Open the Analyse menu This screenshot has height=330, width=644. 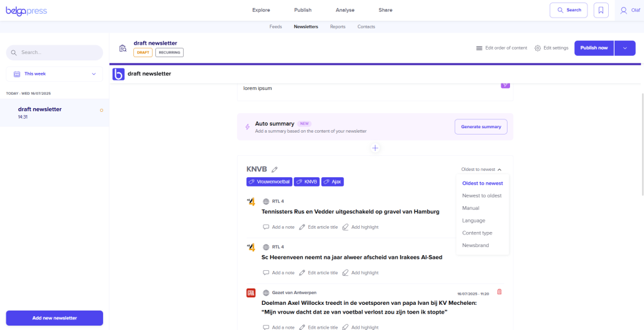pyautogui.click(x=345, y=10)
